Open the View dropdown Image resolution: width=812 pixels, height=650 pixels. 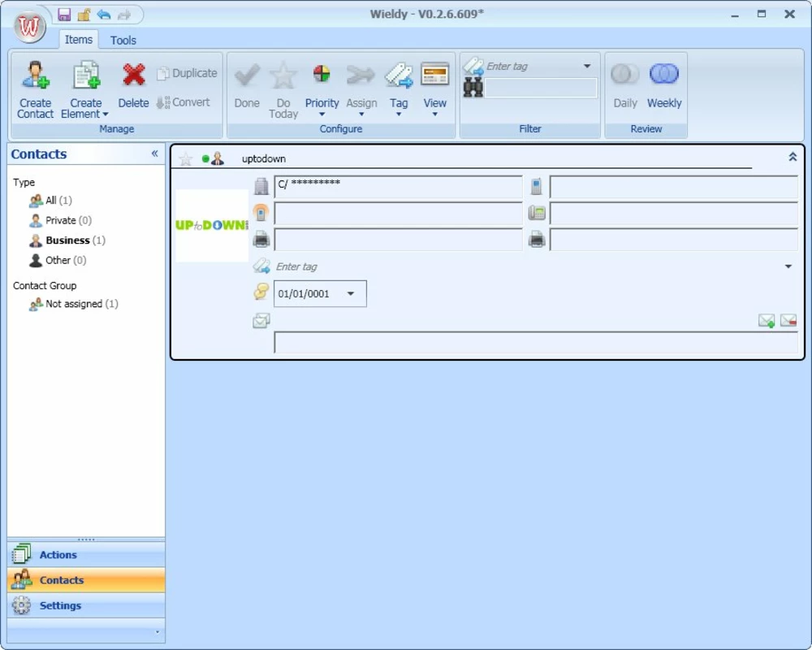(x=435, y=89)
